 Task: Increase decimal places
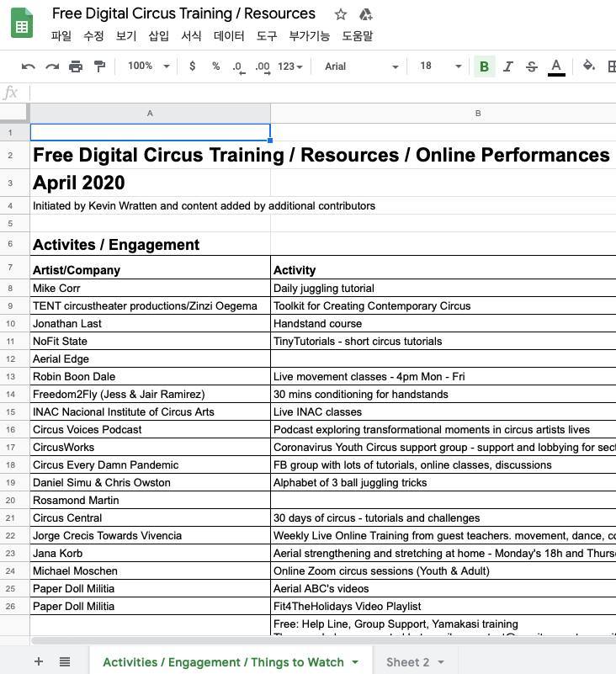tap(263, 67)
